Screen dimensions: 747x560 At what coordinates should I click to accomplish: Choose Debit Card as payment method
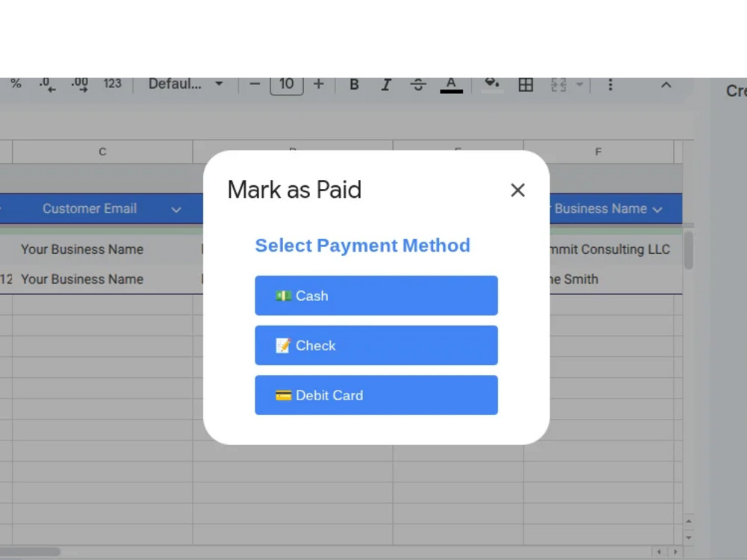[x=376, y=395]
